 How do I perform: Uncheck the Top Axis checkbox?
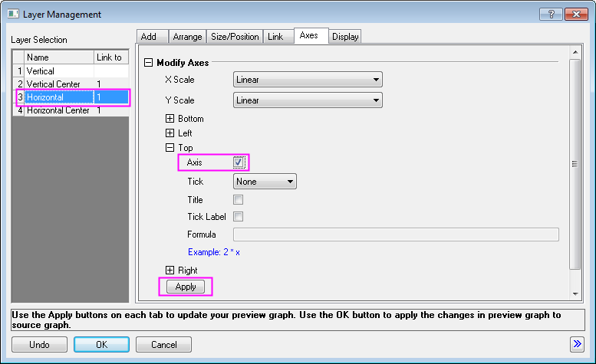[x=239, y=162]
